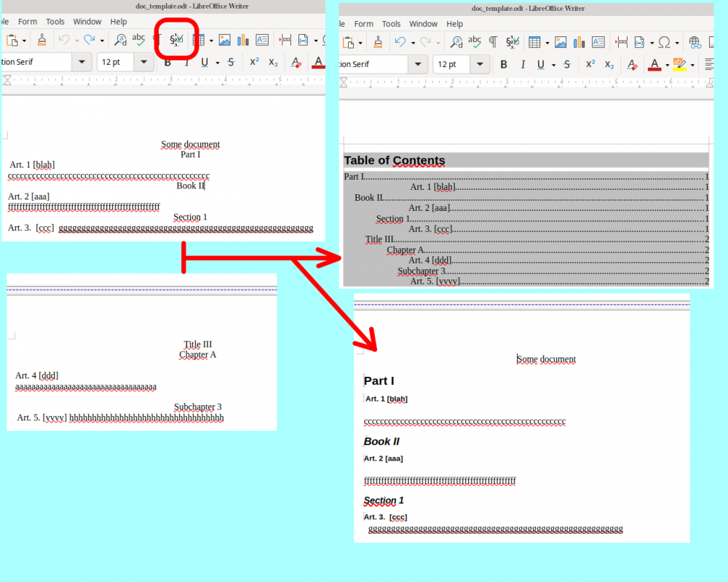728x582 pixels.
Task: Open Find & Replace in left window
Action: coord(120,40)
